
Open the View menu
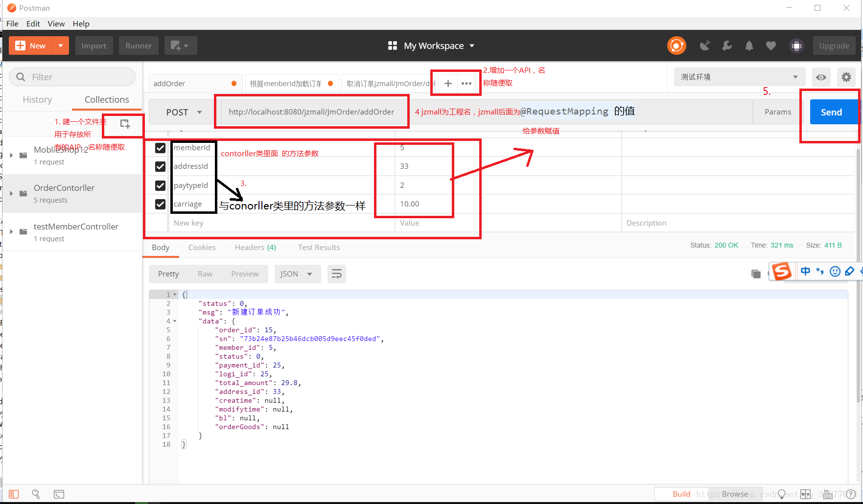[x=56, y=23]
